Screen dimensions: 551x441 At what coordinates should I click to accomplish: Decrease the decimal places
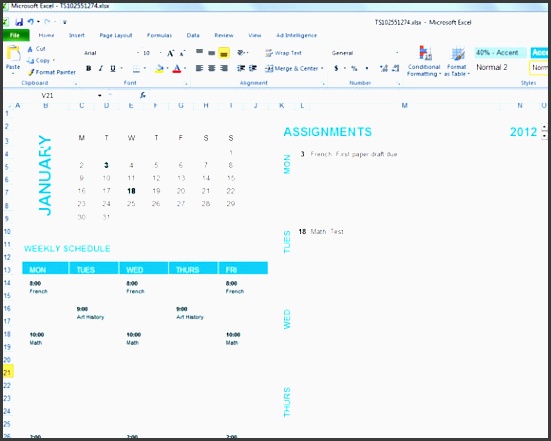395,69
